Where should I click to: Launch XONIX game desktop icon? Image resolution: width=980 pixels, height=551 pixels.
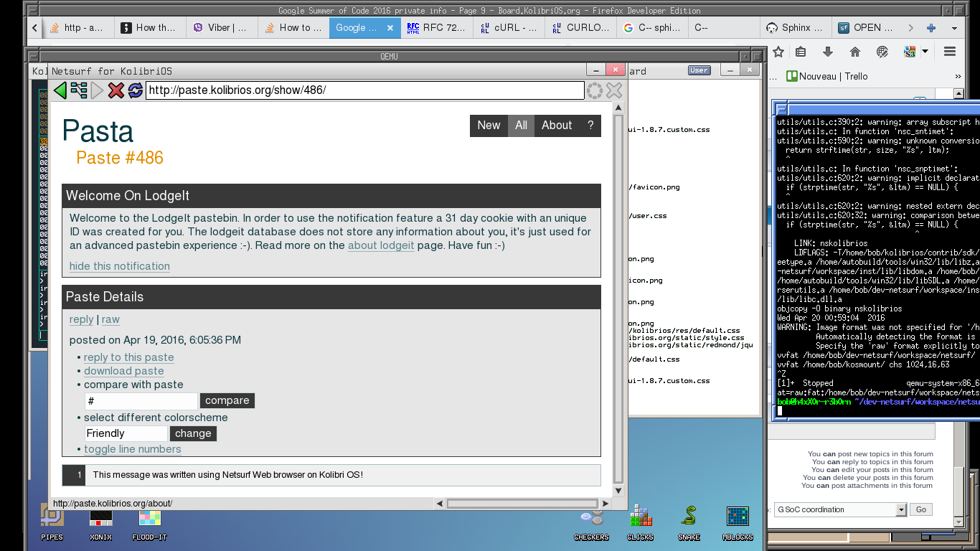100,522
